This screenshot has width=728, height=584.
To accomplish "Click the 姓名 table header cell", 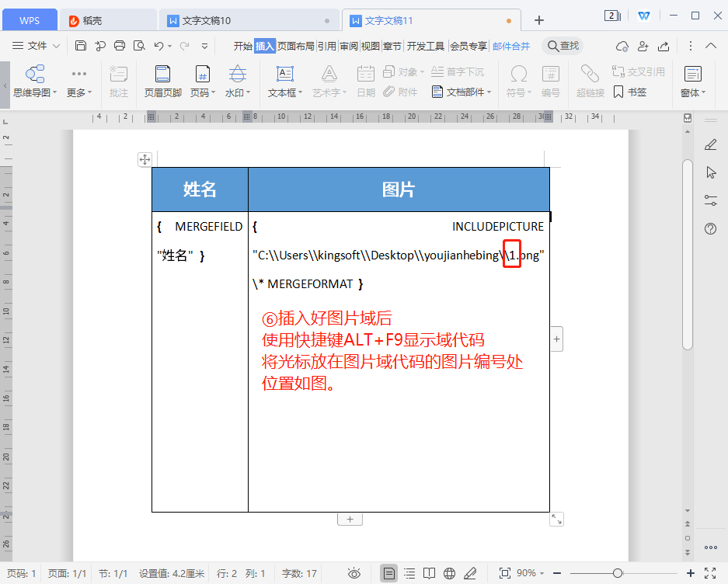I will click(x=200, y=189).
